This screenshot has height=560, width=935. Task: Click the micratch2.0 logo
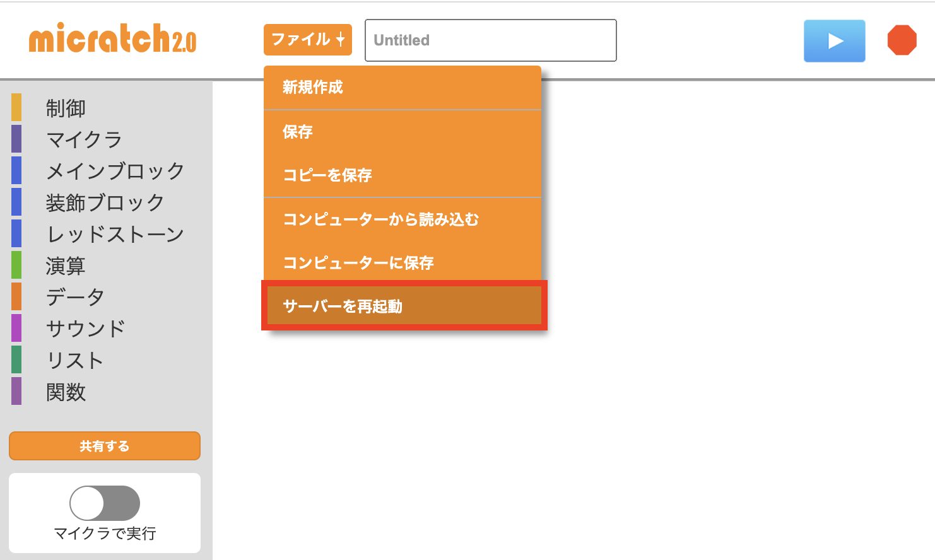point(112,39)
